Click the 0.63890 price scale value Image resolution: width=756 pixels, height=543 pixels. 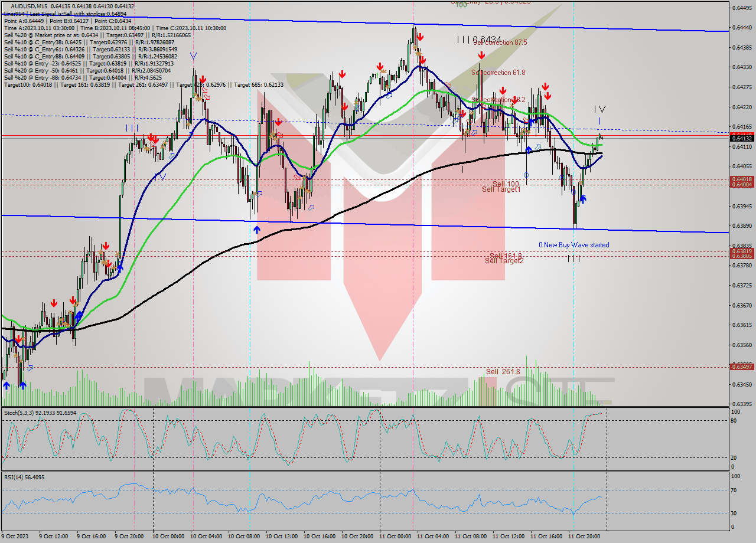[742, 226]
